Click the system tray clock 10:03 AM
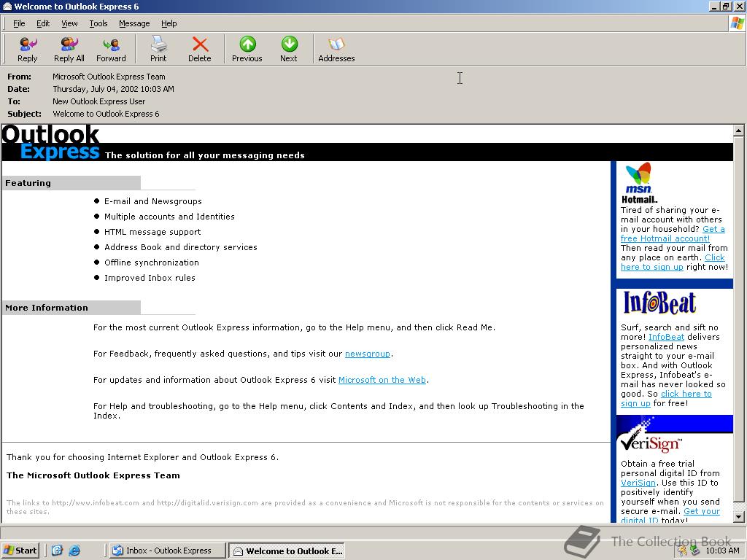Screen dimensions: 747x560 [x=722, y=551]
